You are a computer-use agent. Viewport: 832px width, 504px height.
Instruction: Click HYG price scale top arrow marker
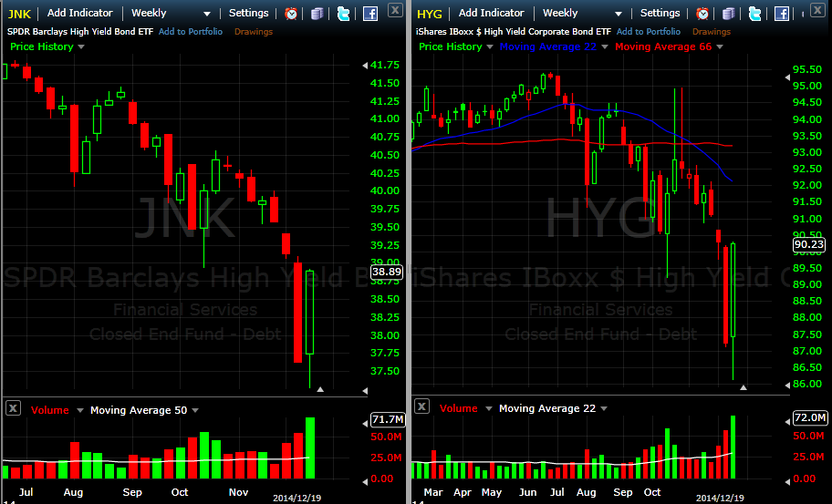click(x=787, y=77)
